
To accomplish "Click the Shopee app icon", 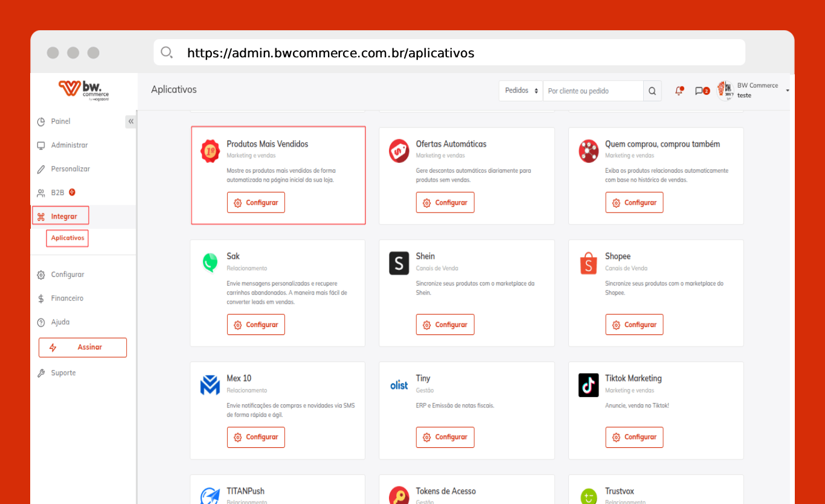I will click(589, 264).
